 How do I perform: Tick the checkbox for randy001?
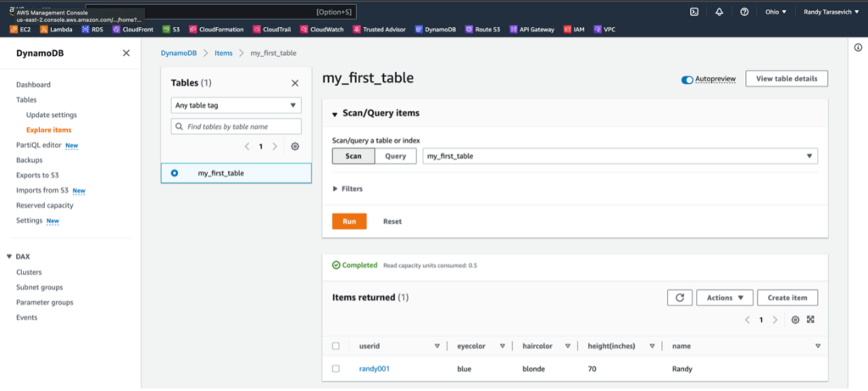coord(336,368)
